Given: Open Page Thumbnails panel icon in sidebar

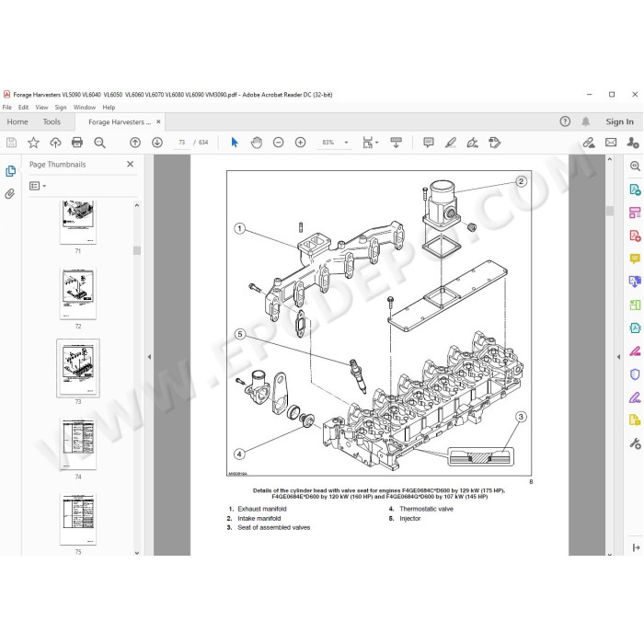Looking at the screenshot, I should pos(11,171).
